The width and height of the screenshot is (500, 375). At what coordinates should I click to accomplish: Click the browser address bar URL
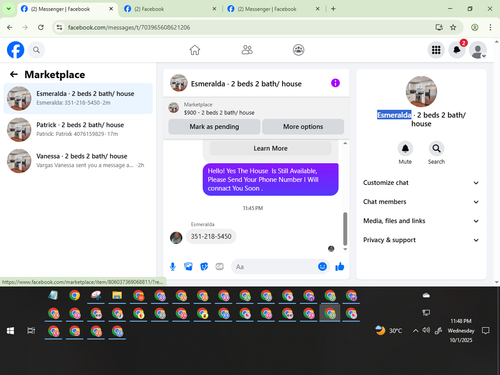129,27
